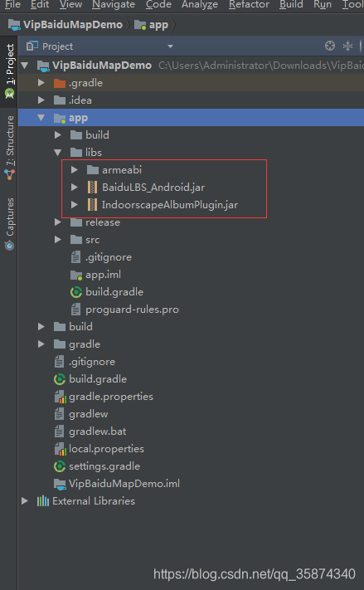Expand the root-level build folder
The image size is (364, 590).
(x=41, y=327)
